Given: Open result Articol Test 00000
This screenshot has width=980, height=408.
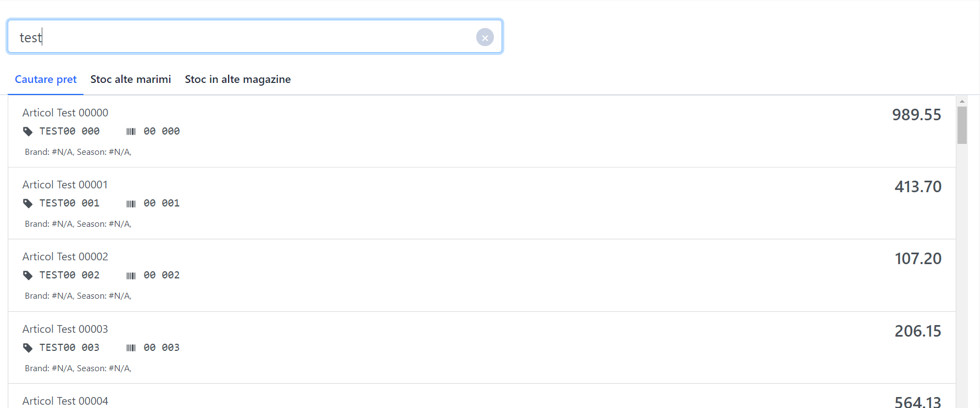Looking at the screenshot, I should (x=482, y=131).
